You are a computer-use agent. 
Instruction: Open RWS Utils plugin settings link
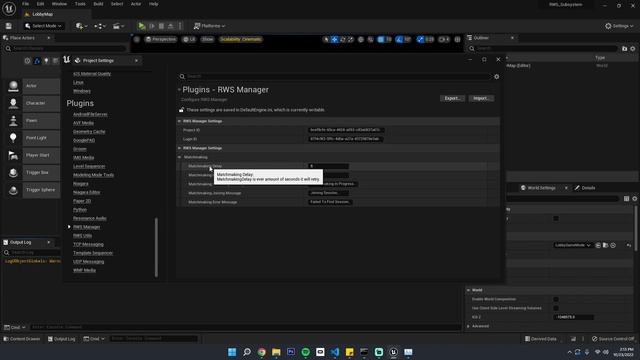pyautogui.click(x=82, y=236)
